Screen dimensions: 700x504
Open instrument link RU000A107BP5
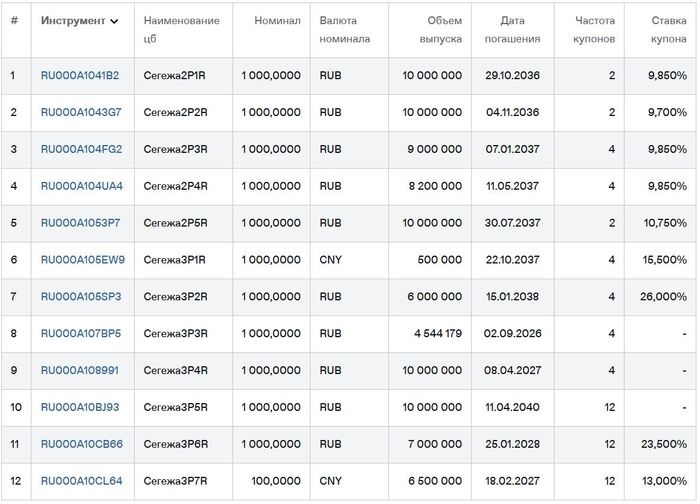tap(81, 334)
